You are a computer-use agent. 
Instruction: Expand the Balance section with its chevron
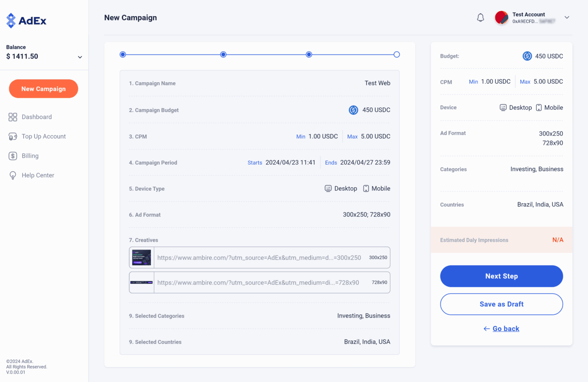click(80, 56)
